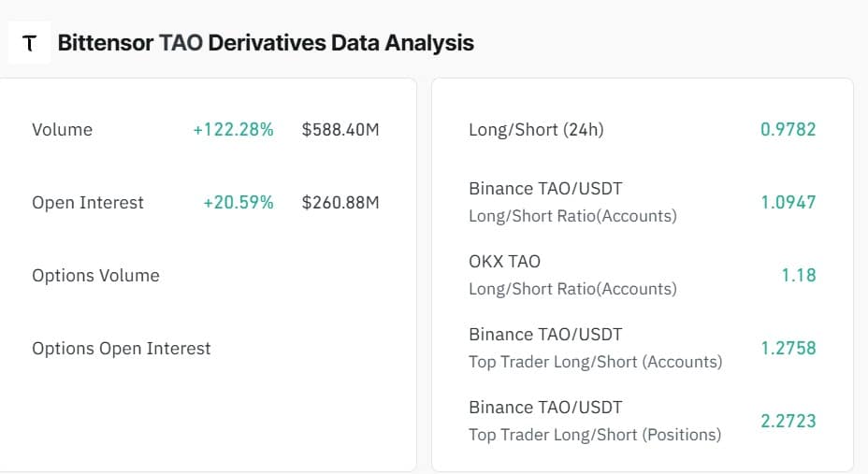Select the +122.28% volume change value

[x=233, y=129]
